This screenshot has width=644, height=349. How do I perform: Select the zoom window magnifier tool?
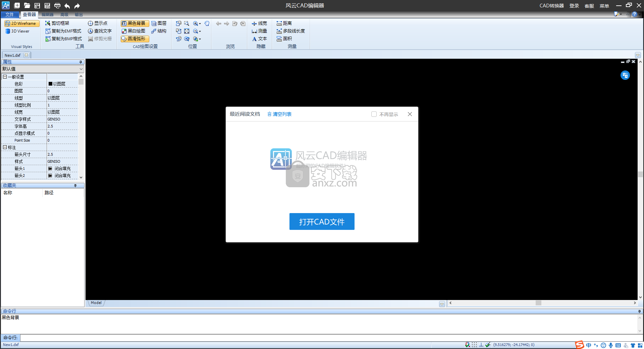pos(186,23)
